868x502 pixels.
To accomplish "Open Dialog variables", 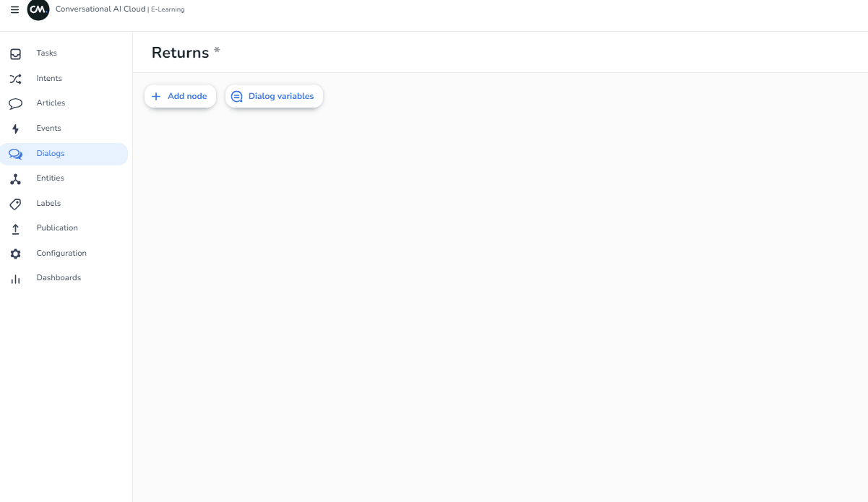I will click(274, 95).
